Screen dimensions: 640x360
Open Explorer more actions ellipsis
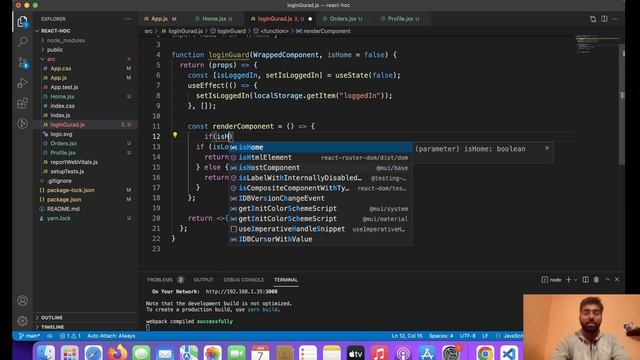(x=128, y=19)
